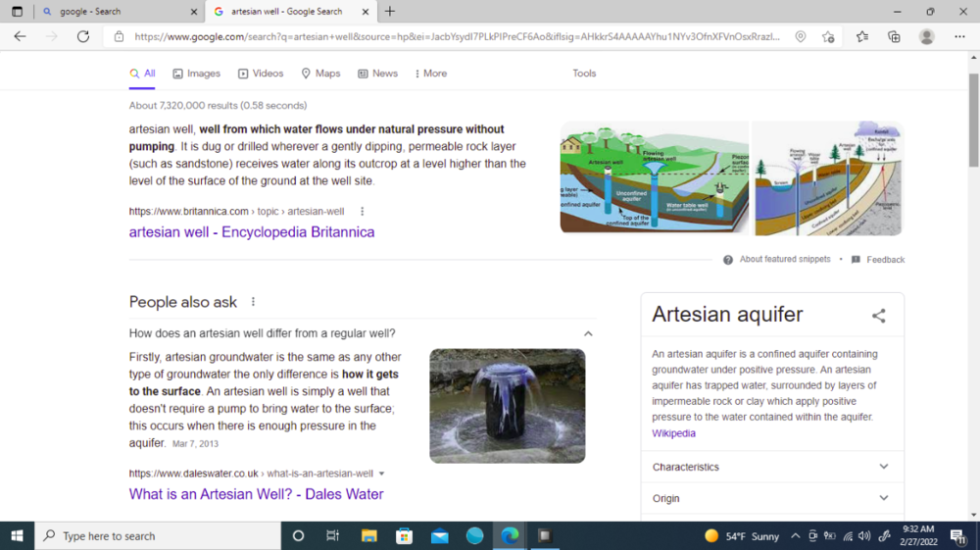Screen dimensions: 980x550
Task: Open Microsoft Store from the taskbar
Action: coord(405,535)
